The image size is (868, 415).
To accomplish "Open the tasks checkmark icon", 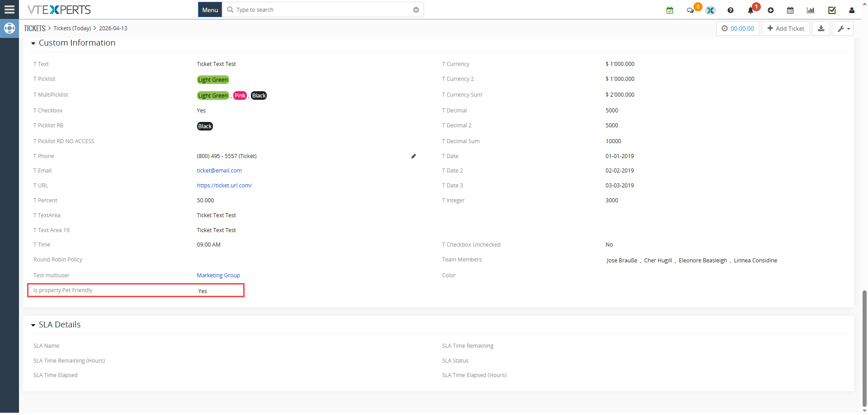I will point(831,10).
